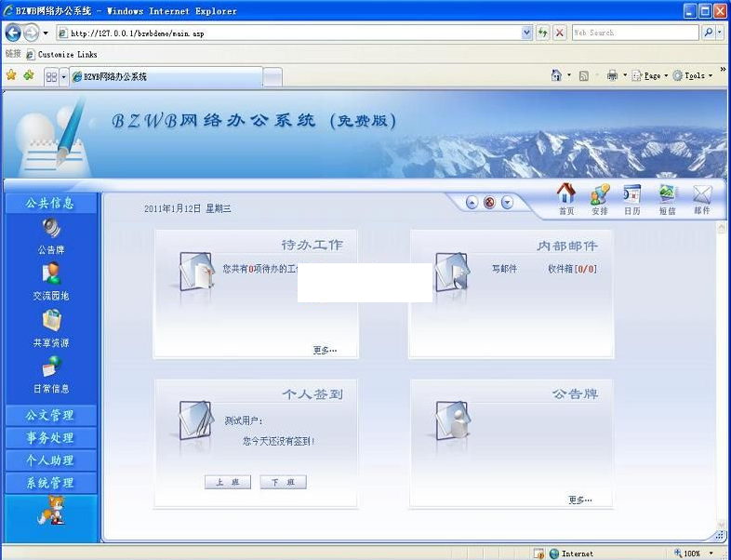The height and width of the screenshot is (560, 731).
Task: Open the 日历 calendar icon
Action: click(x=632, y=195)
